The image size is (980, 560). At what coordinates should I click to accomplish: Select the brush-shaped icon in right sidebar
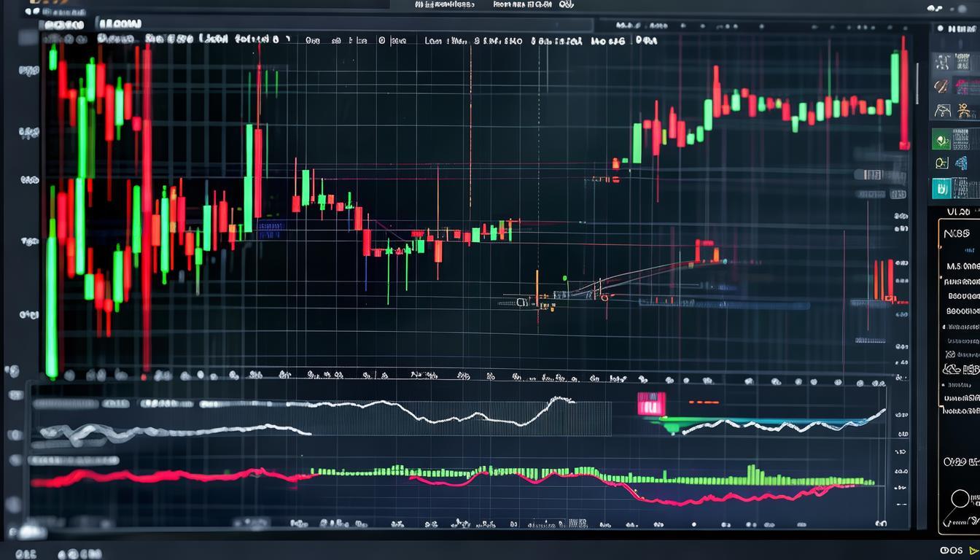click(941, 87)
